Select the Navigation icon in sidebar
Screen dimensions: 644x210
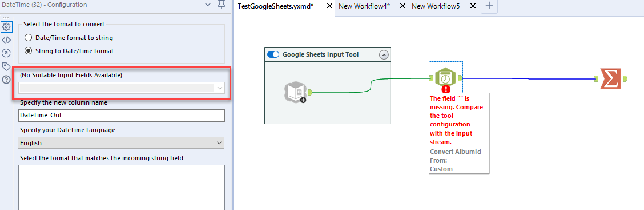coord(6,53)
